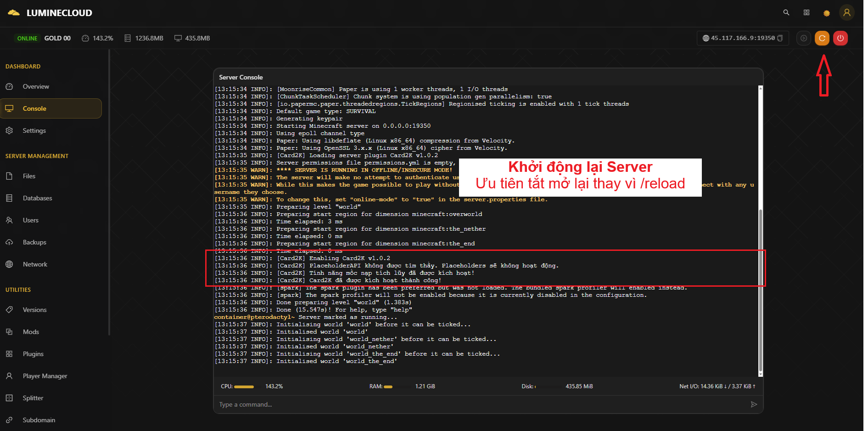Open the Plugins page
Viewport: 868px width, 431px height.
click(33, 354)
